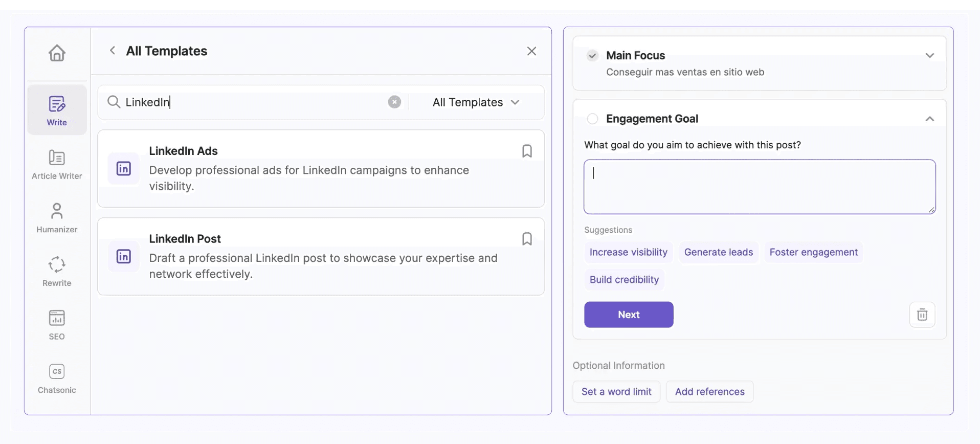Open the Write tool in sidebar
The height and width of the screenshot is (444, 980).
tap(57, 110)
